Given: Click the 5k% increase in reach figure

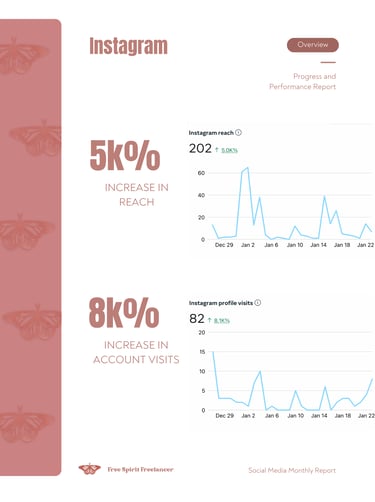Looking at the screenshot, I should click(x=125, y=156).
